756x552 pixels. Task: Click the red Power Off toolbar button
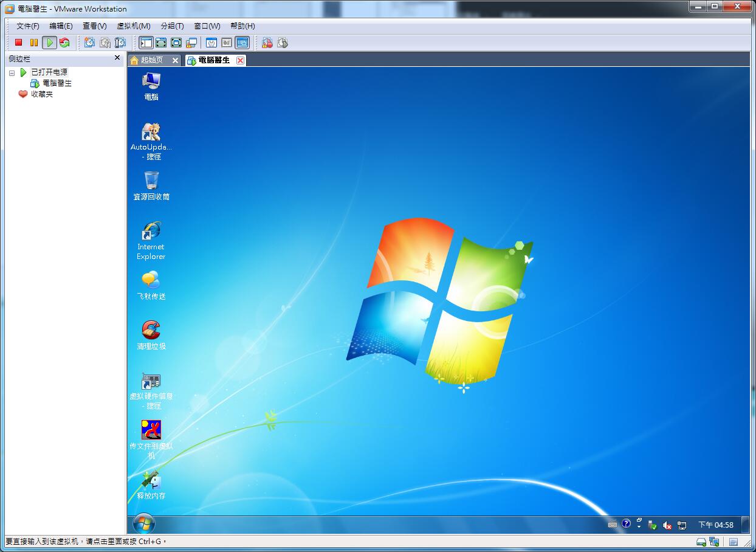click(19, 43)
